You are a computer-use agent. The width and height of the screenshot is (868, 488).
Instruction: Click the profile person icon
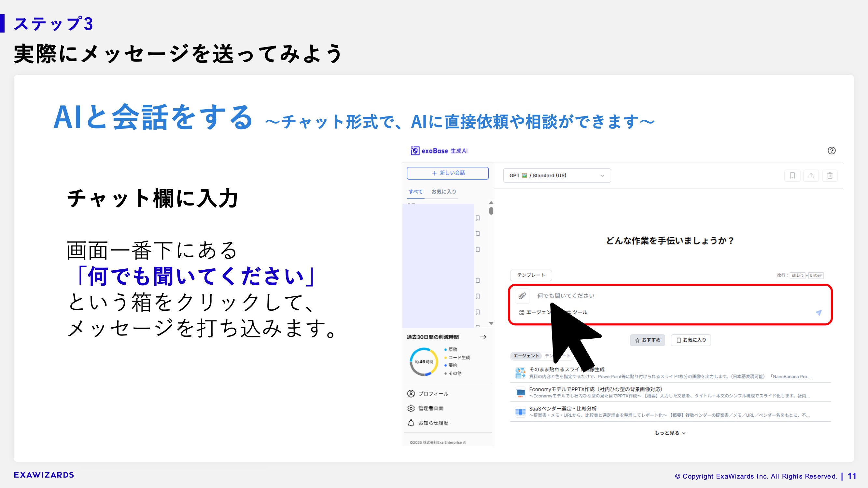pyautogui.click(x=411, y=393)
